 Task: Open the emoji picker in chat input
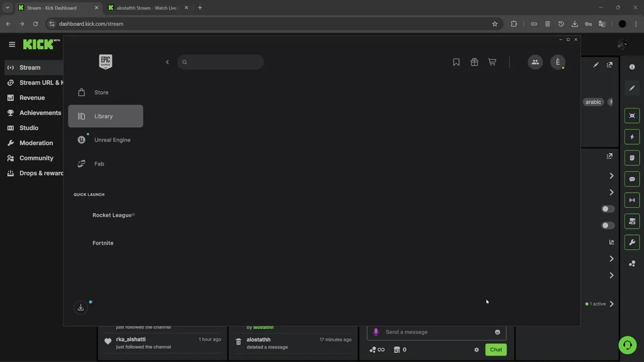coord(498,332)
